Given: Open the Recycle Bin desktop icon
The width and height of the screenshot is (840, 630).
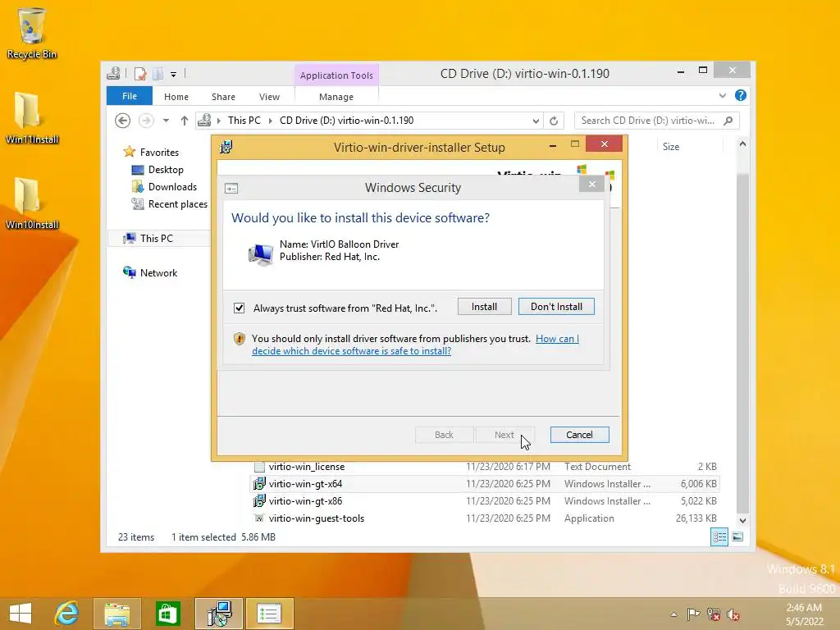Looking at the screenshot, I should (x=31, y=33).
